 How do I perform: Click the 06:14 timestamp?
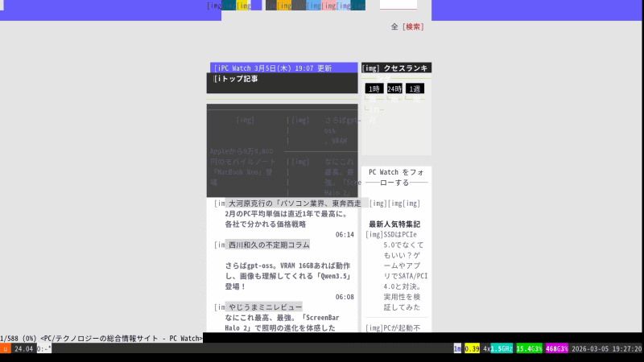tap(345, 235)
